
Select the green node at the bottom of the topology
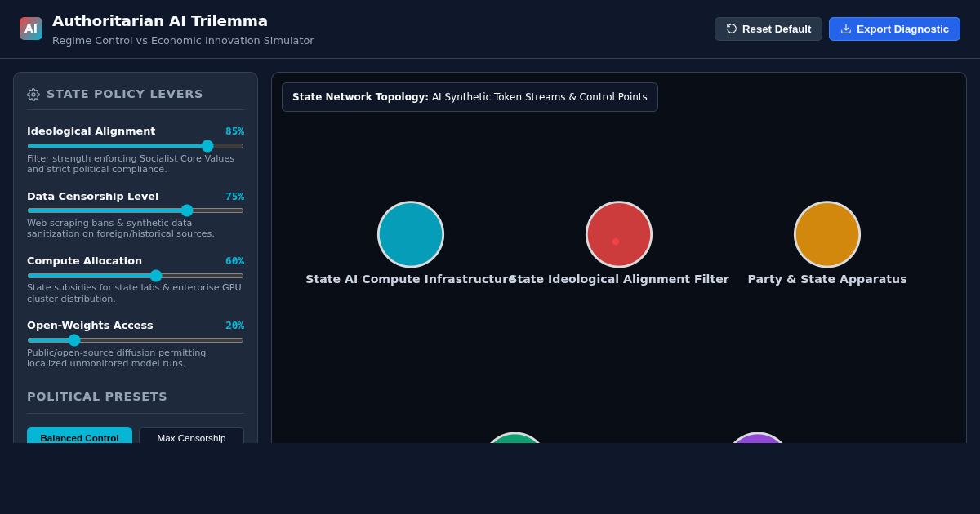click(x=514, y=438)
